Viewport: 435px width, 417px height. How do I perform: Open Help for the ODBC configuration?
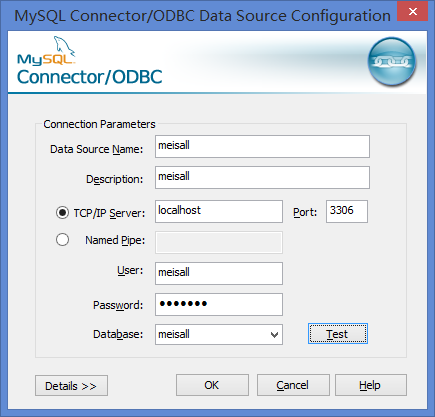371,385
